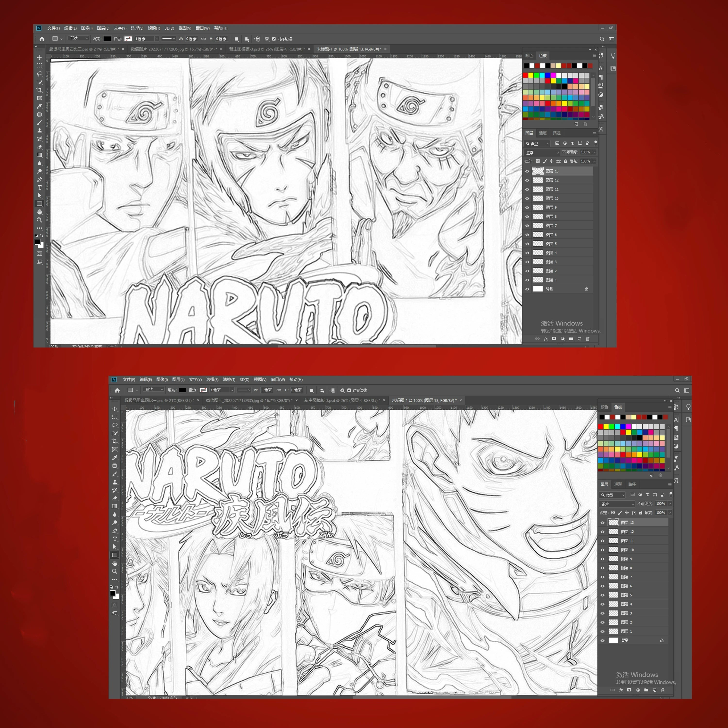Select 图层 8 row in lower window

[x=633, y=568]
